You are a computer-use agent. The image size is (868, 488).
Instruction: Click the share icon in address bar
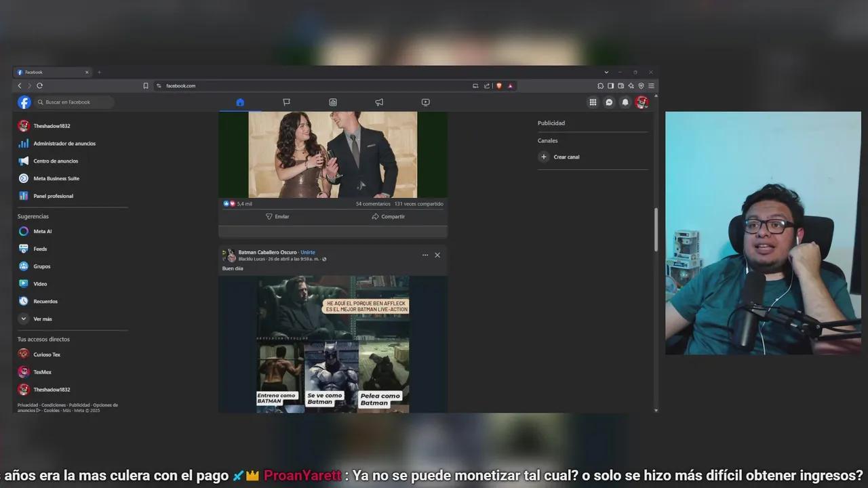tap(486, 85)
